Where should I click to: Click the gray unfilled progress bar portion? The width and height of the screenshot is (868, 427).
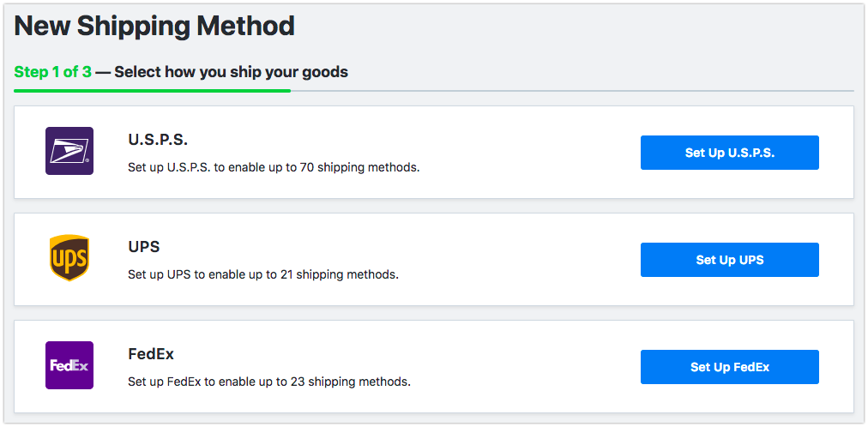coord(572,90)
